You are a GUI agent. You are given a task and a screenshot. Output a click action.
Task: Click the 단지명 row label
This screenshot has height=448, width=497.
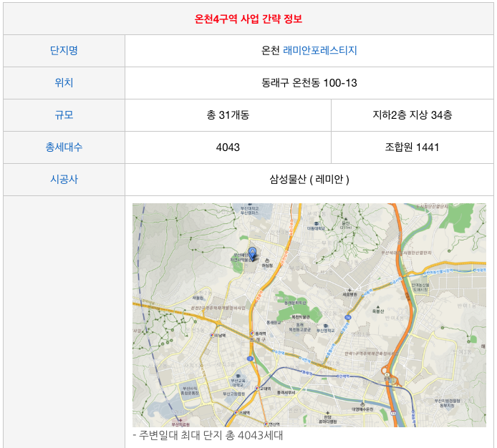tap(64, 50)
